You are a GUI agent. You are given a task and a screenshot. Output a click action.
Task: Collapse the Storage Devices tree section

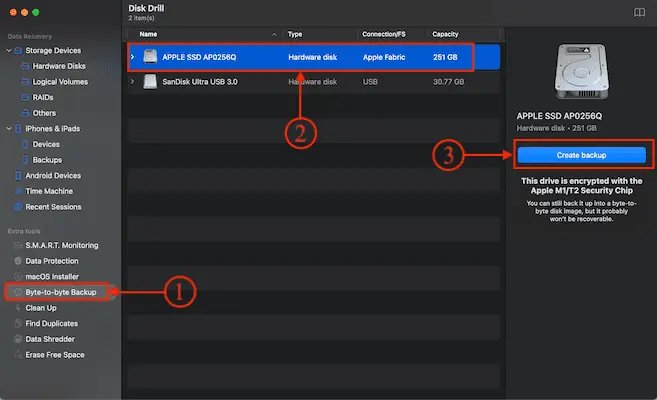tap(9, 51)
